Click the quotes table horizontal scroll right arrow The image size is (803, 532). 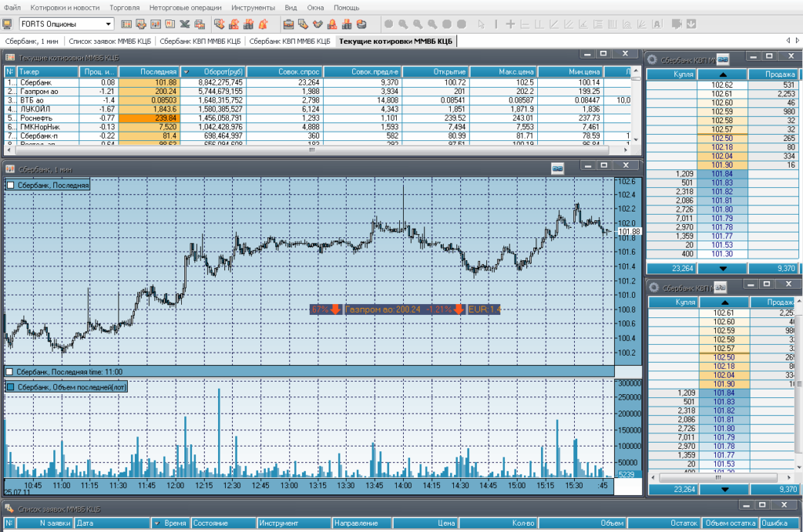[x=626, y=150]
